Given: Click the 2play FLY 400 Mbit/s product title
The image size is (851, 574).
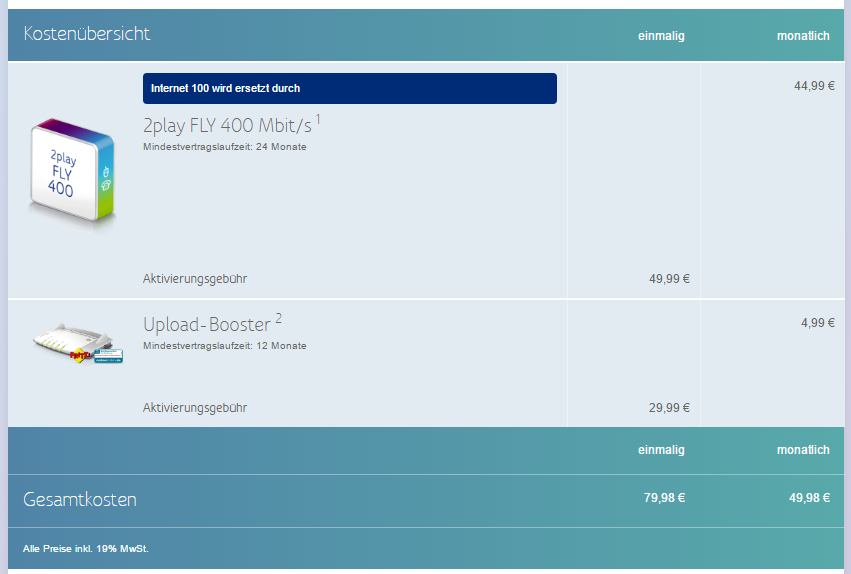Looking at the screenshot, I should [x=227, y=126].
